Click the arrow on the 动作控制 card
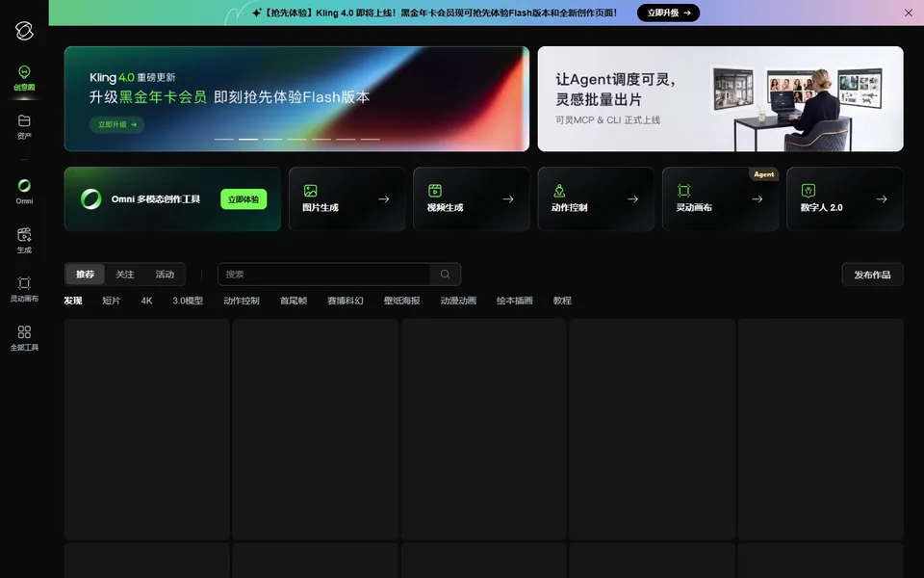Viewport: 924px width, 578px height. [x=632, y=199]
